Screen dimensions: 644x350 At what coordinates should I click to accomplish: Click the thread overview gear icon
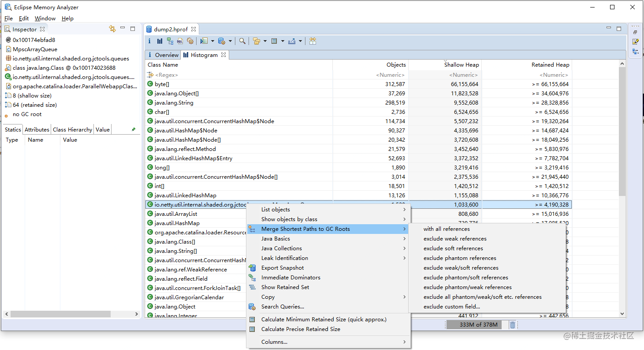[x=190, y=41]
